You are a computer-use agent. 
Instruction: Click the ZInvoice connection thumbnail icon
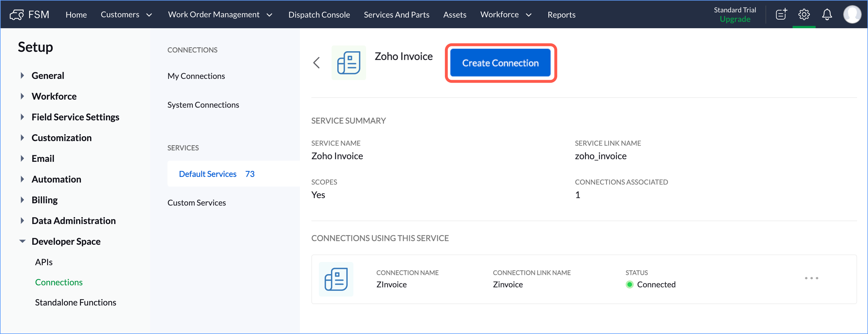336,279
